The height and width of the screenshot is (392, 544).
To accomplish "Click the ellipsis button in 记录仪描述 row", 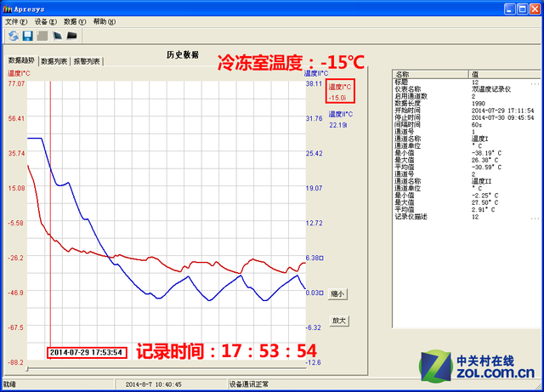I will pyautogui.click(x=535, y=217).
